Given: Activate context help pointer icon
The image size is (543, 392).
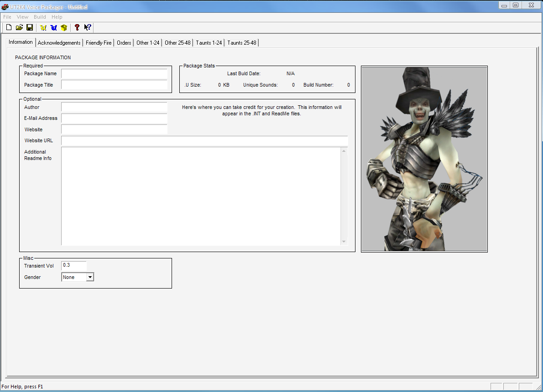Looking at the screenshot, I should pyautogui.click(x=88, y=28).
